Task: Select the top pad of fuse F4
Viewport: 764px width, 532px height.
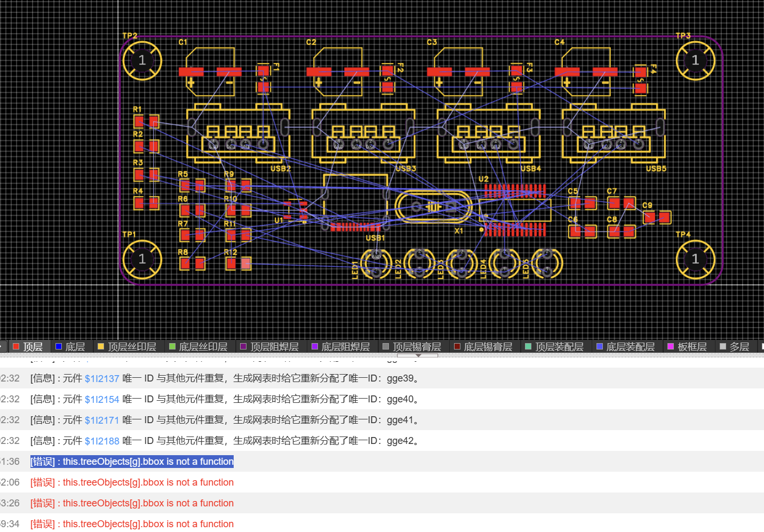Action: click(641, 72)
